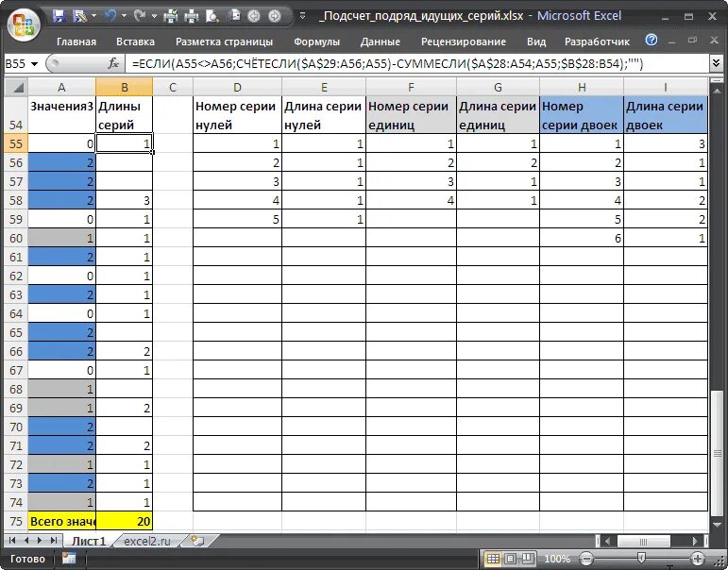Open the Undo history dropdown arrow

[124, 16]
